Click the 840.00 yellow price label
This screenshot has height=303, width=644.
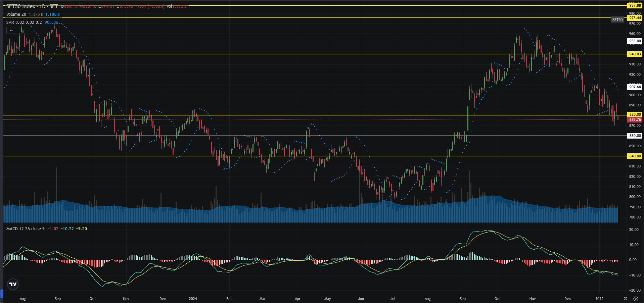pyautogui.click(x=635, y=156)
